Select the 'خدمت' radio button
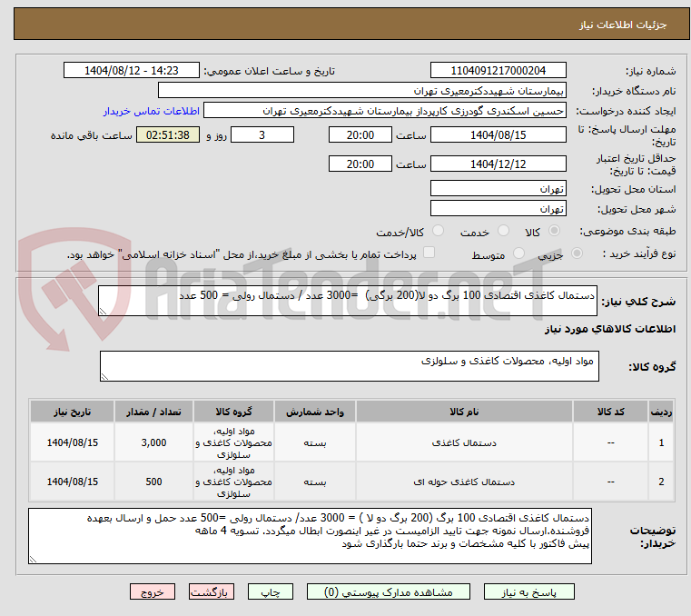 click(x=503, y=231)
